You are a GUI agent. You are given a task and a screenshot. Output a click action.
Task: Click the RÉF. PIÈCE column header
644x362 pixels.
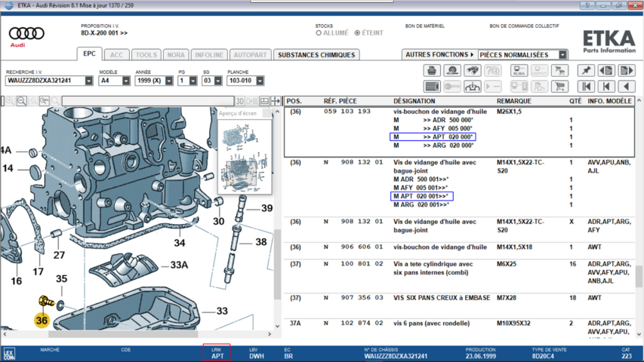(x=340, y=101)
